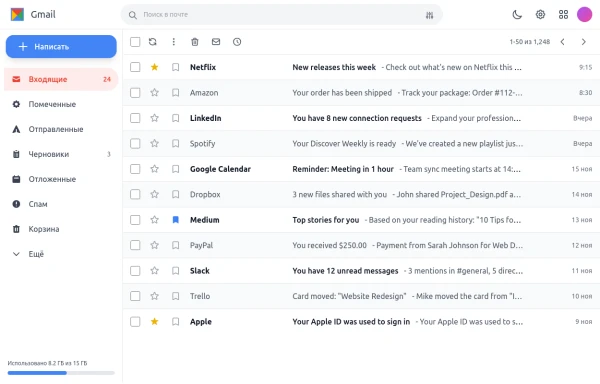Image resolution: width=600 pixels, height=384 pixels.
Task: Select the Netflix email checkbox
Action: click(x=135, y=67)
